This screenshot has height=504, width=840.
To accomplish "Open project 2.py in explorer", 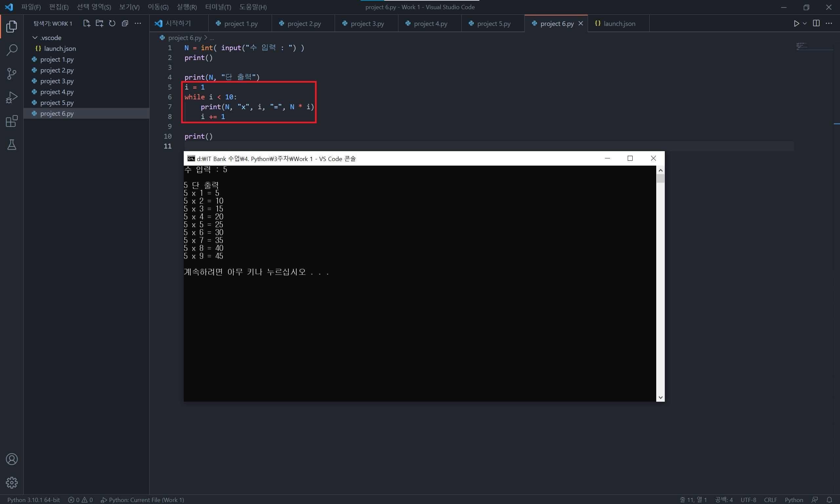I will point(57,70).
